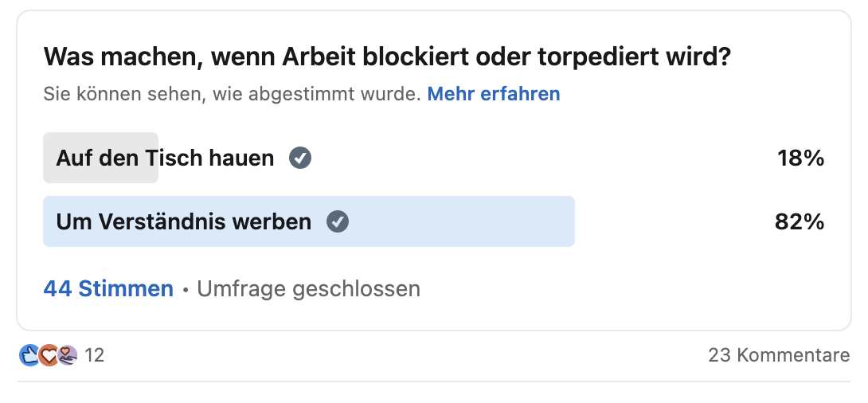
Task: Click the purple support reaction icon
Action: pyautogui.click(x=68, y=355)
